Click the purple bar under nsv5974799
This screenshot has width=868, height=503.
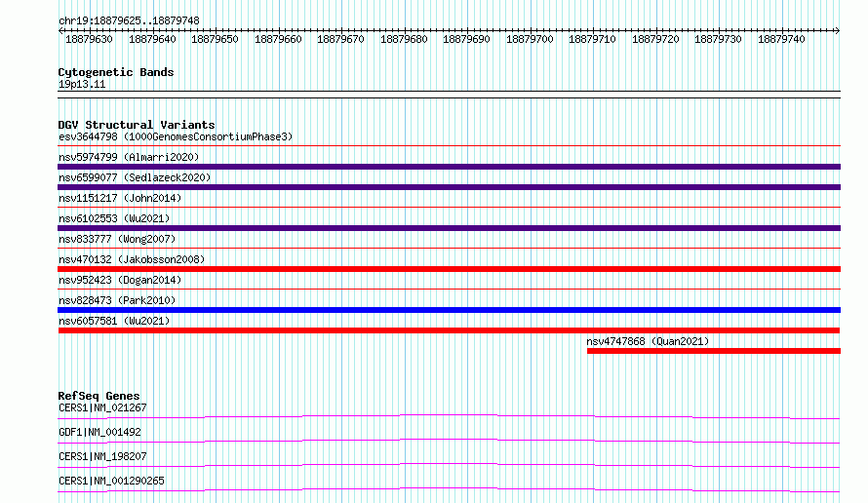pos(449,167)
